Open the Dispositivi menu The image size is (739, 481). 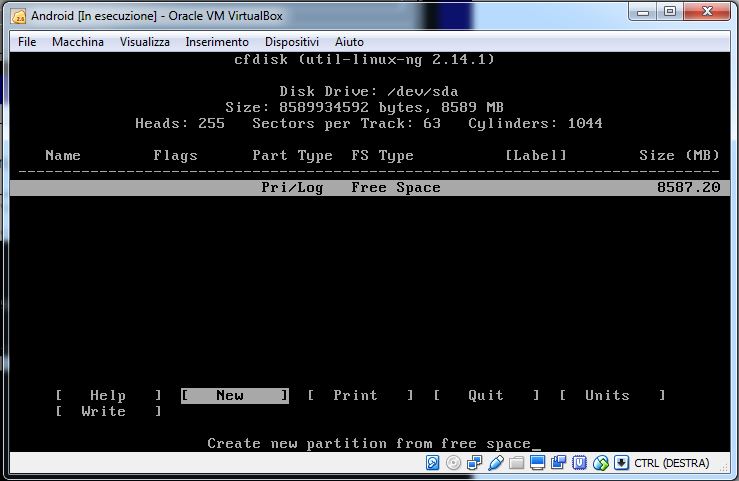pyautogui.click(x=292, y=42)
